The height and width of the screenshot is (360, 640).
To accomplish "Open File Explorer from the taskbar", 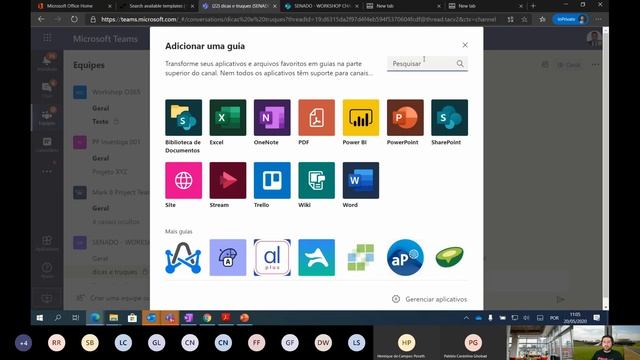I will pos(113,318).
